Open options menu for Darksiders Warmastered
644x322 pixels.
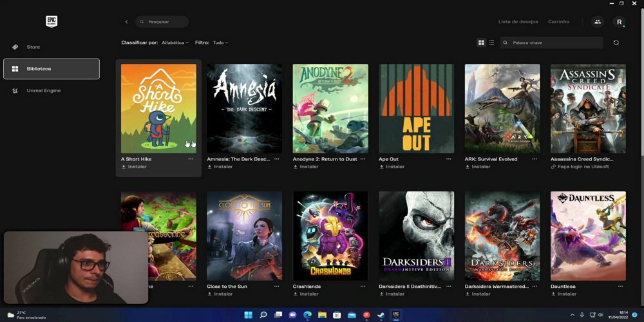(x=535, y=287)
